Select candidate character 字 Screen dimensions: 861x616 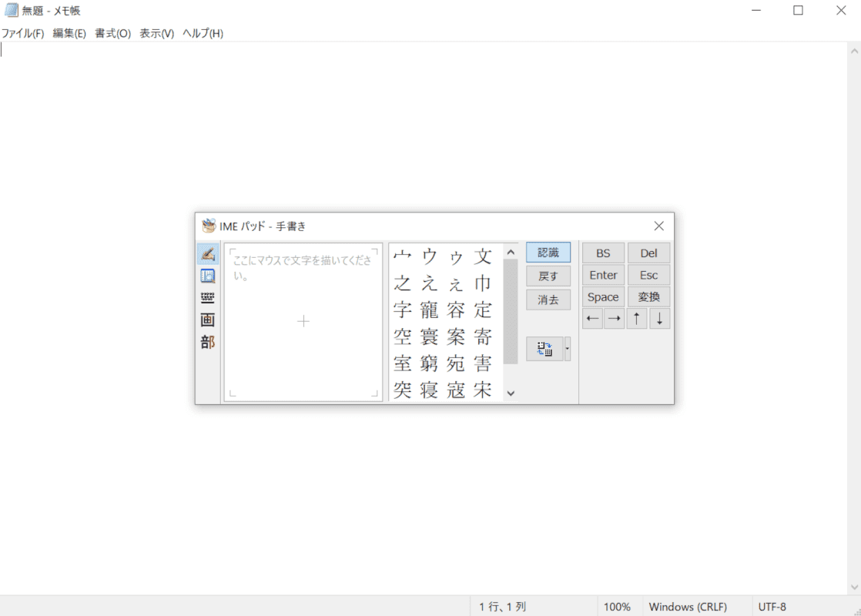(x=403, y=310)
